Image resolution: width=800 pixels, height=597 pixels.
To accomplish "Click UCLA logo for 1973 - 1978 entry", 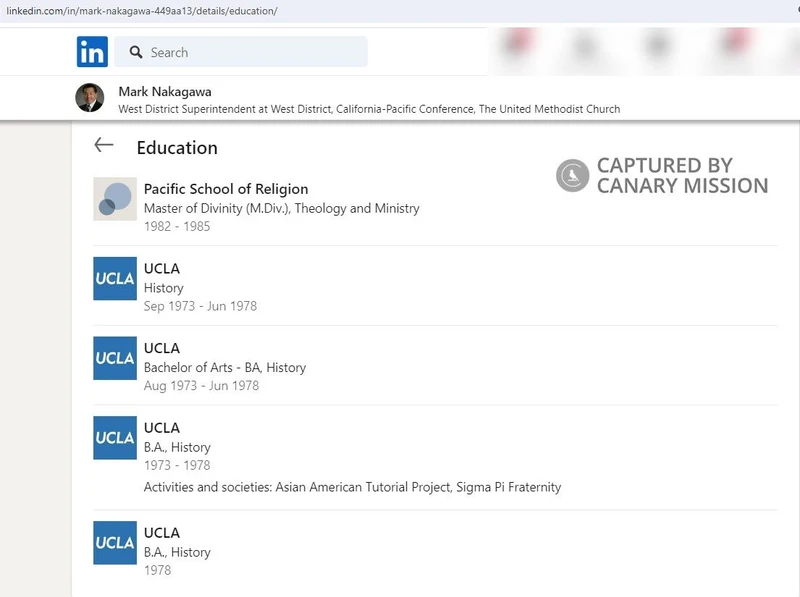I will click(115, 437).
